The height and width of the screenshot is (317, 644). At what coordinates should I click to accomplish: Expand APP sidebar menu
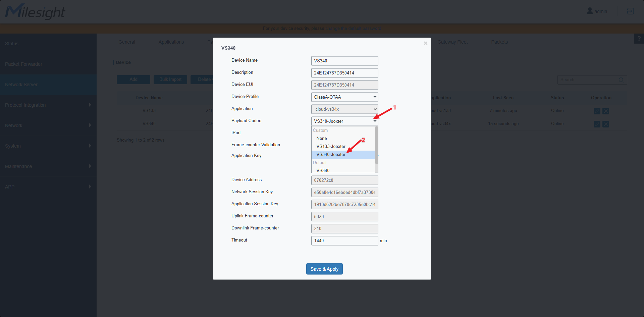[x=48, y=187]
